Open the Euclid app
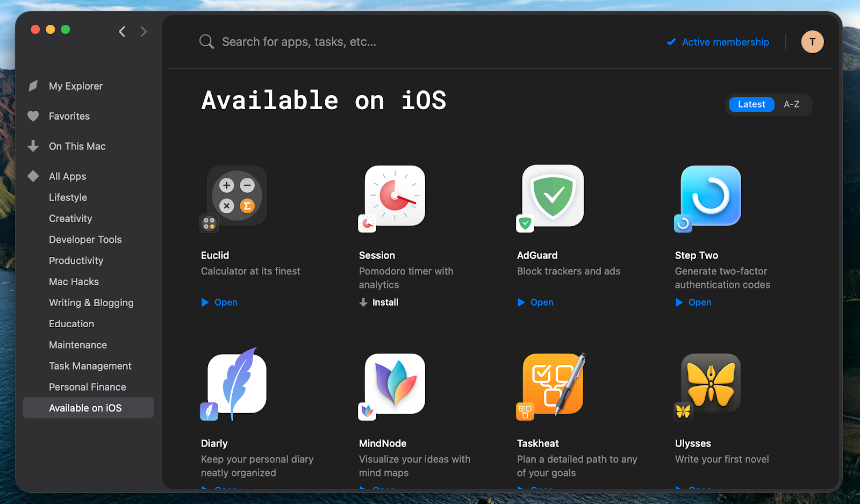The width and height of the screenshot is (860, 504). click(219, 303)
